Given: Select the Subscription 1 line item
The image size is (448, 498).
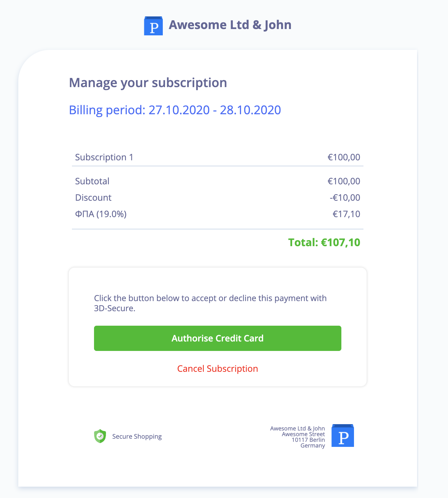Looking at the screenshot, I should [x=104, y=157].
